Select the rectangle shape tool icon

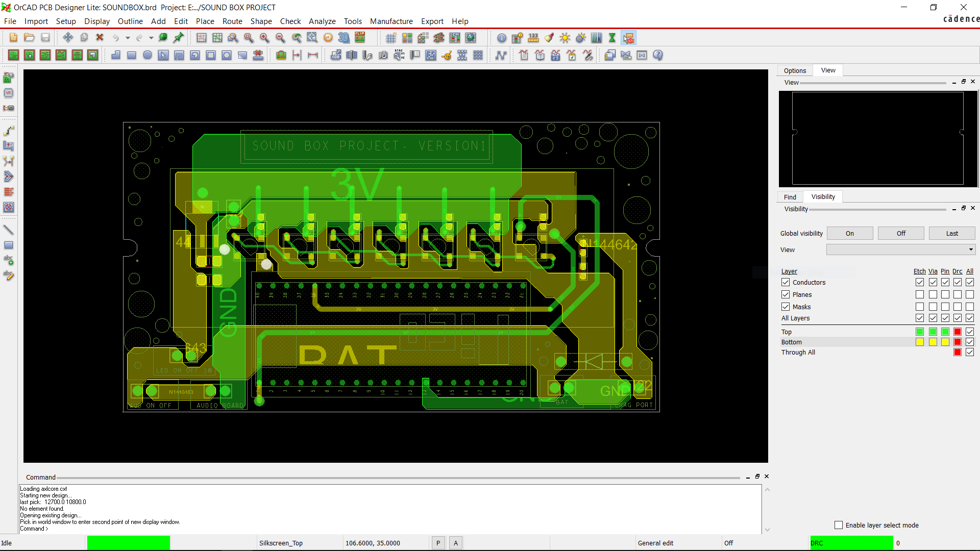click(x=132, y=55)
